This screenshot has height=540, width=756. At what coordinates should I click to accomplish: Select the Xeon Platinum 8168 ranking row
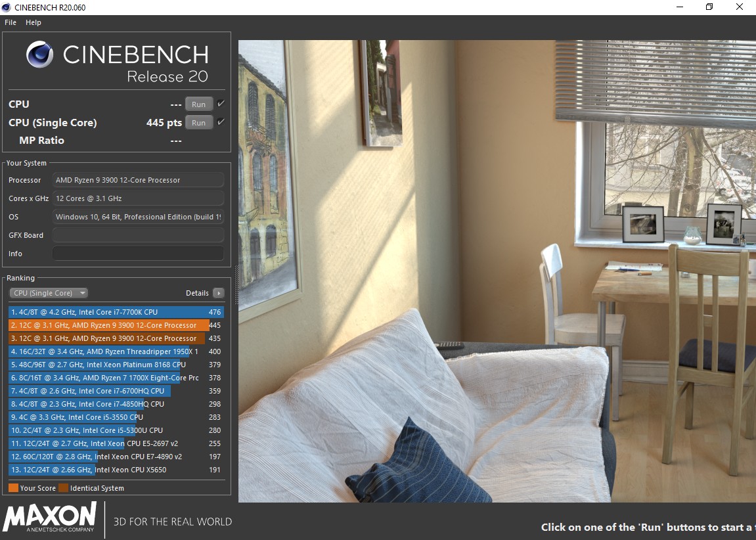pos(116,365)
